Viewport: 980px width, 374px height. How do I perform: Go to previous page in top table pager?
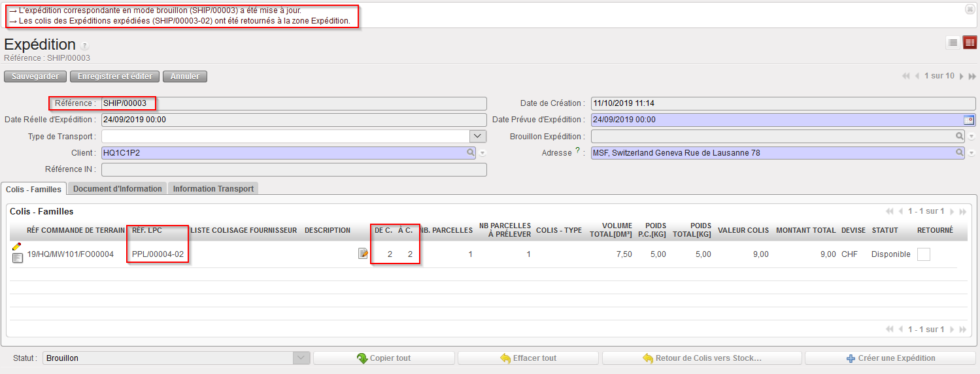pyautogui.click(x=901, y=212)
